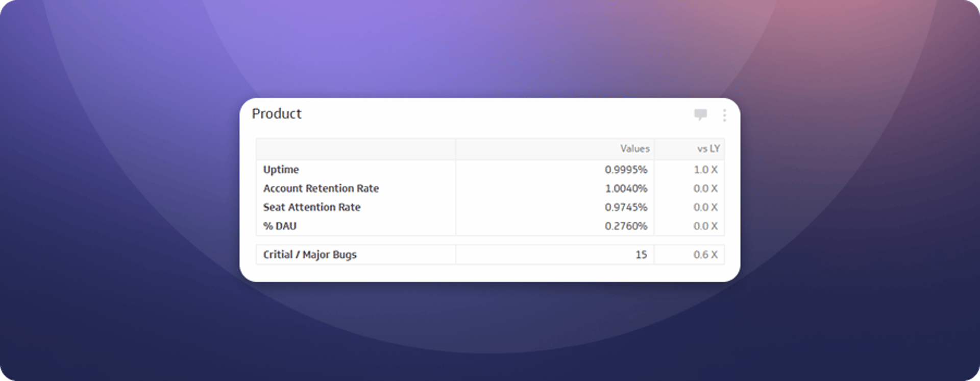
Task: Select the Account Retention Rate row label
Action: 321,188
